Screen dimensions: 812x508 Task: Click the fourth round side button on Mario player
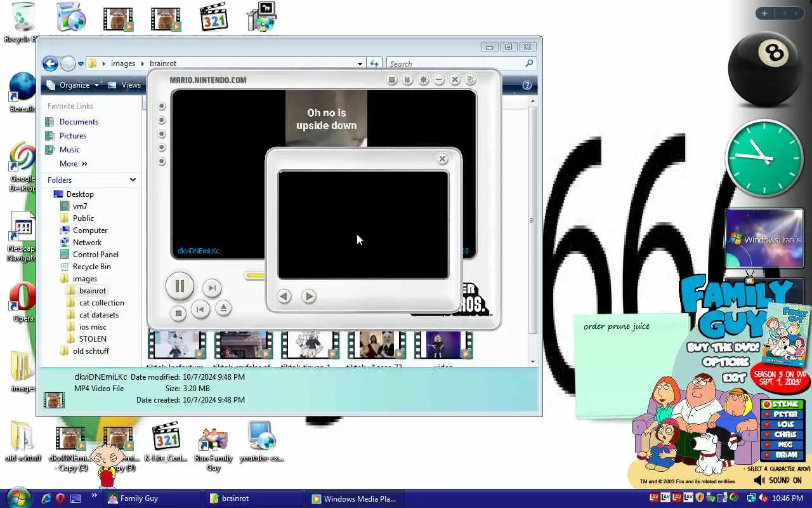tap(162, 147)
